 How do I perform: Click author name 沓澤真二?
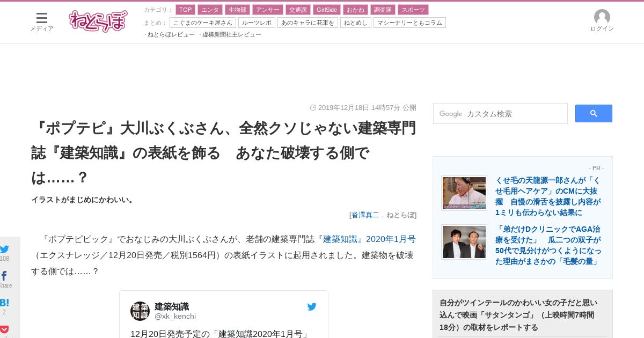pos(365,215)
